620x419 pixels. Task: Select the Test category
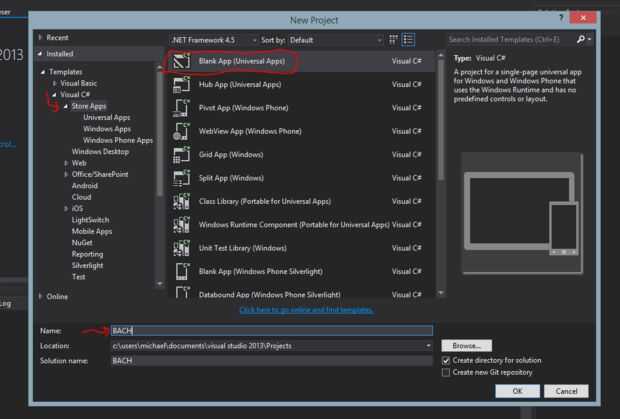click(x=78, y=277)
